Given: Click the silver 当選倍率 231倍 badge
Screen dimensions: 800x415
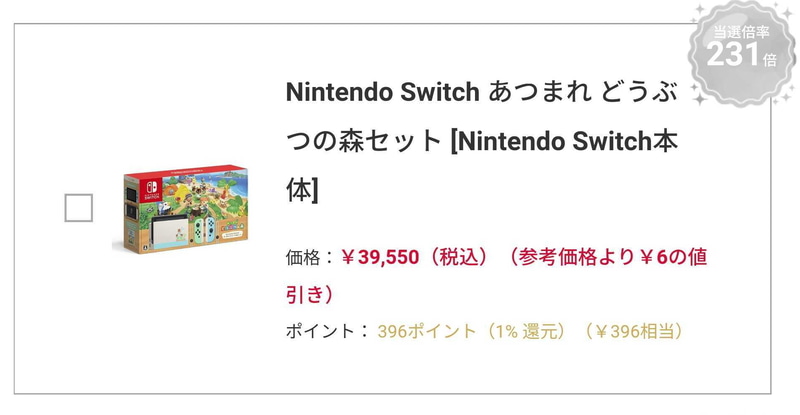Looking at the screenshot, I should click(744, 52).
